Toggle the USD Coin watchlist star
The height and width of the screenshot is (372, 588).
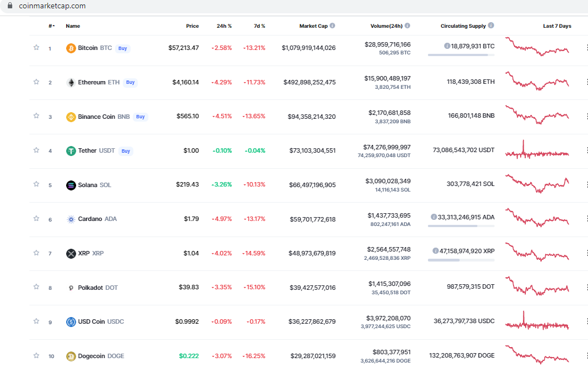[36, 321]
